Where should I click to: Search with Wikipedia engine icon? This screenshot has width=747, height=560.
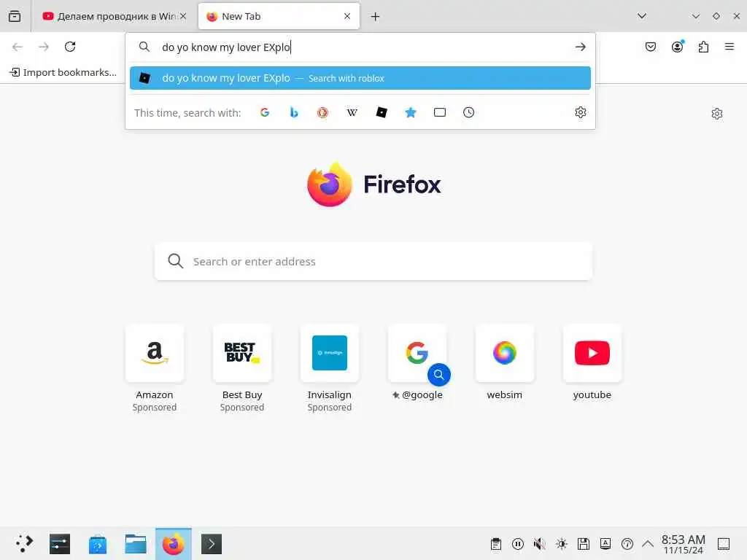coord(352,112)
